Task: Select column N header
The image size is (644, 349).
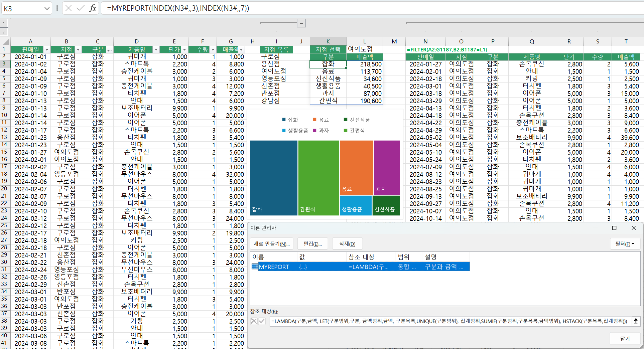Action: tap(425, 41)
